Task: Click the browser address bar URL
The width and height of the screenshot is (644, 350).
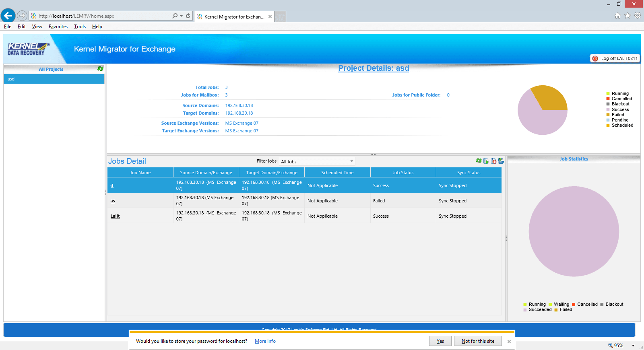Action: pos(76,16)
